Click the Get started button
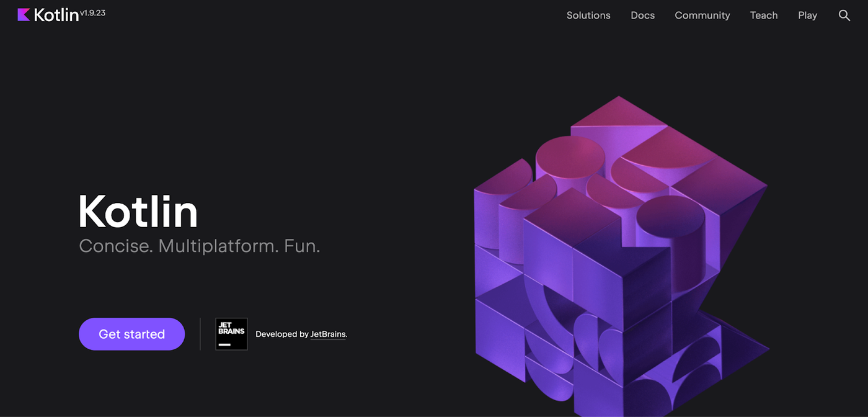868x417 pixels. click(x=131, y=334)
